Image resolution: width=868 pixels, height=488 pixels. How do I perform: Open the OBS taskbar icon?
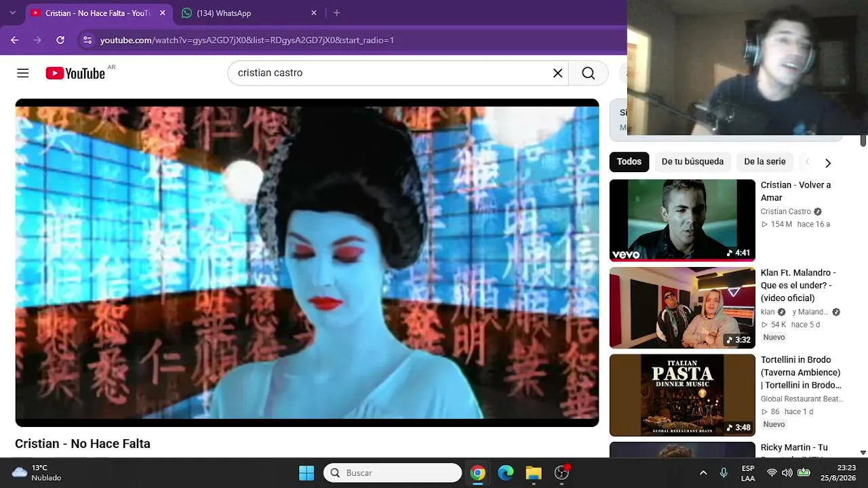[x=561, y=472]
